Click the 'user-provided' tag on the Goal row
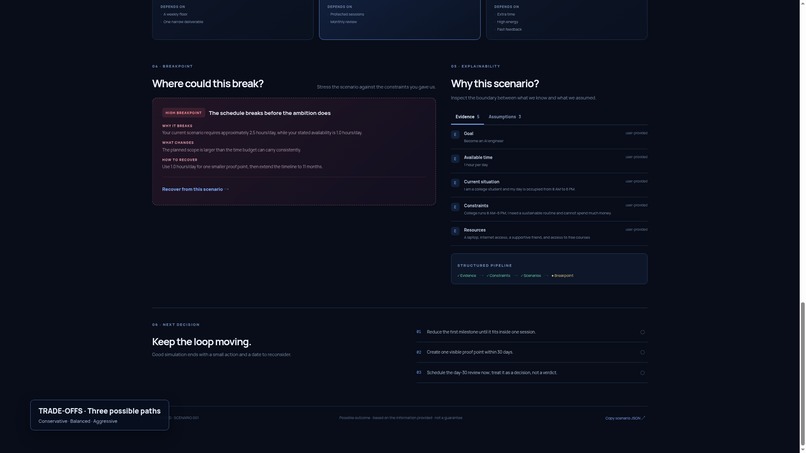 tap(636, 133)
